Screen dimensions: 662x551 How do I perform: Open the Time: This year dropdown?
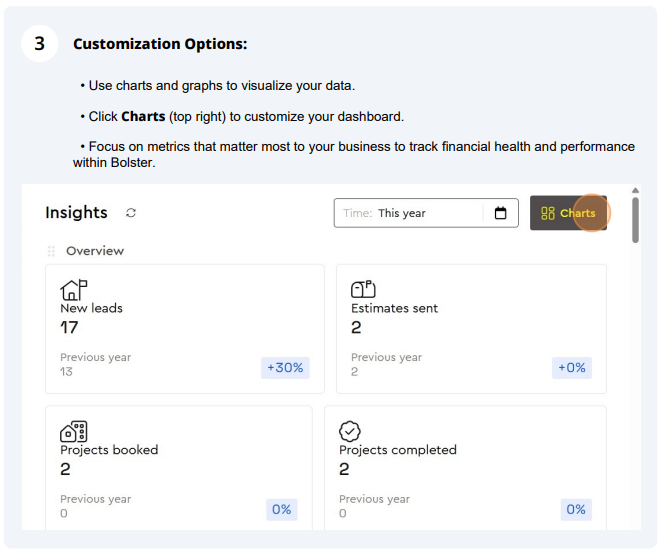(x=426, y=213)
